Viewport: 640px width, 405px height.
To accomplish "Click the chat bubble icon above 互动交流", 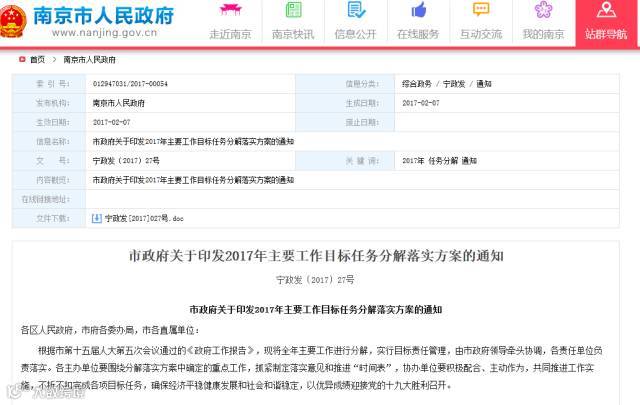I will point(481,9).
